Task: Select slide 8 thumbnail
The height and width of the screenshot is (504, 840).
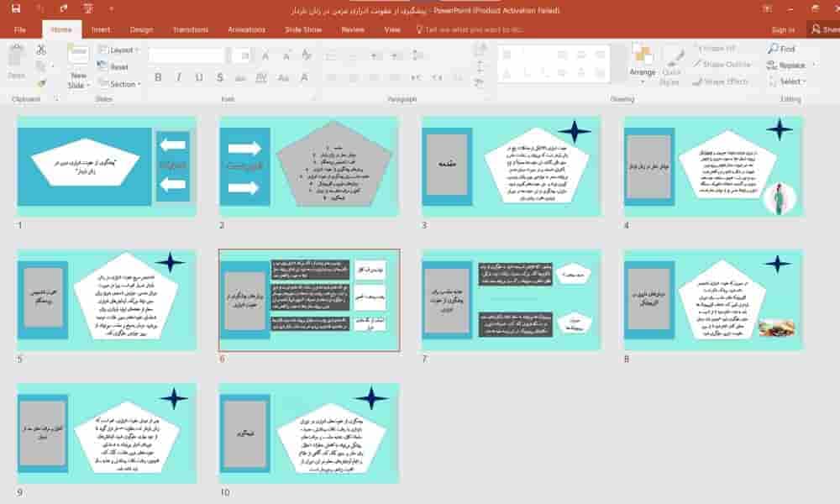Action: point(713,300)
